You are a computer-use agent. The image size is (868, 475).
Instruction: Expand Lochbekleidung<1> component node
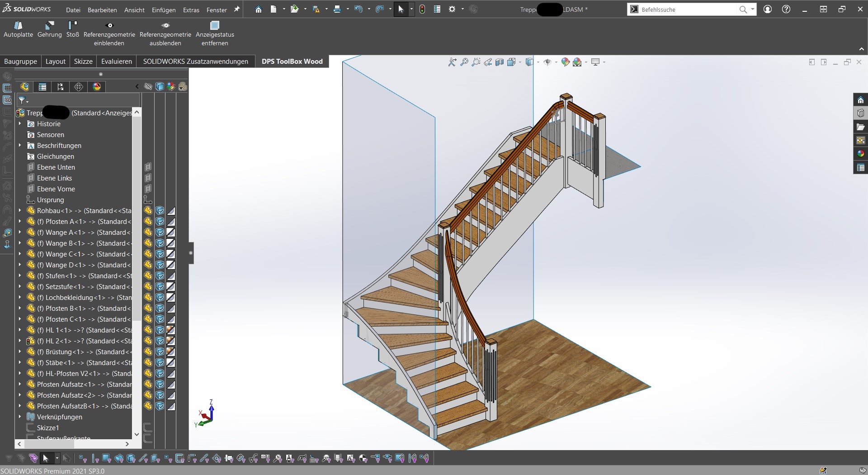[20, 297]
